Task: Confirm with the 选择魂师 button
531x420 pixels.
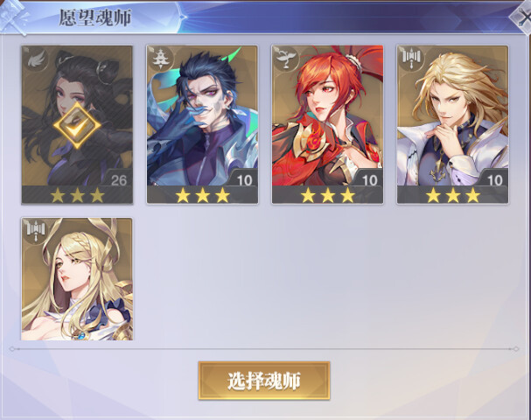Action: pyautogui.click(x=264, y=381)
